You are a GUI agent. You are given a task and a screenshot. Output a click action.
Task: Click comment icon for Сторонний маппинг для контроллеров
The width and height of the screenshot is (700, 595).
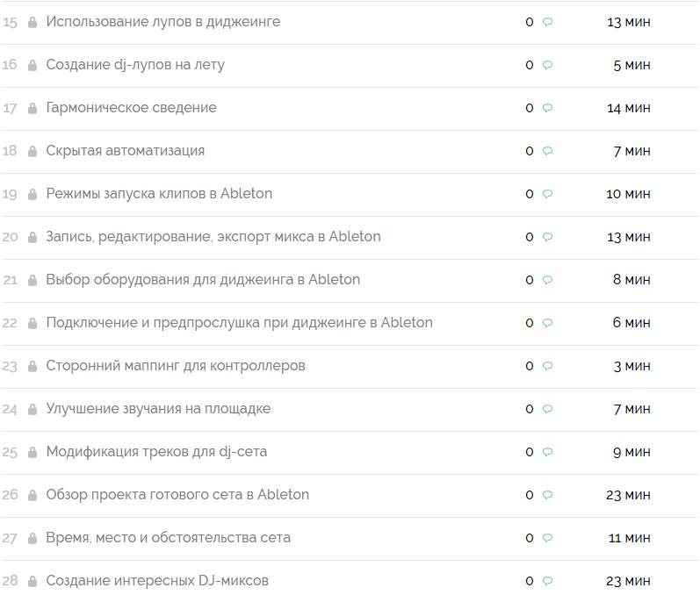(x=547, y=366)
